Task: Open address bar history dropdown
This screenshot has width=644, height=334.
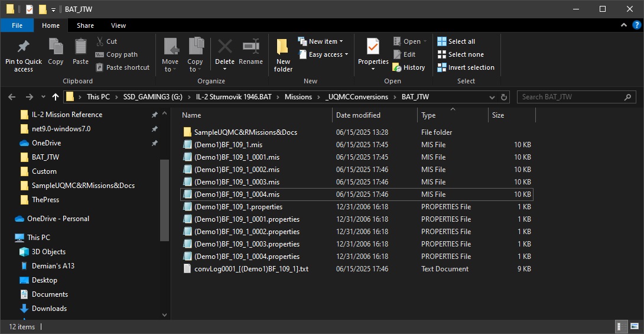Action: (492, 98)
